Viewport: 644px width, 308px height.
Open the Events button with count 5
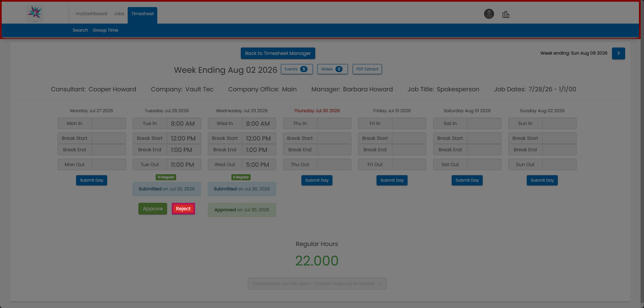pos(297,69)
